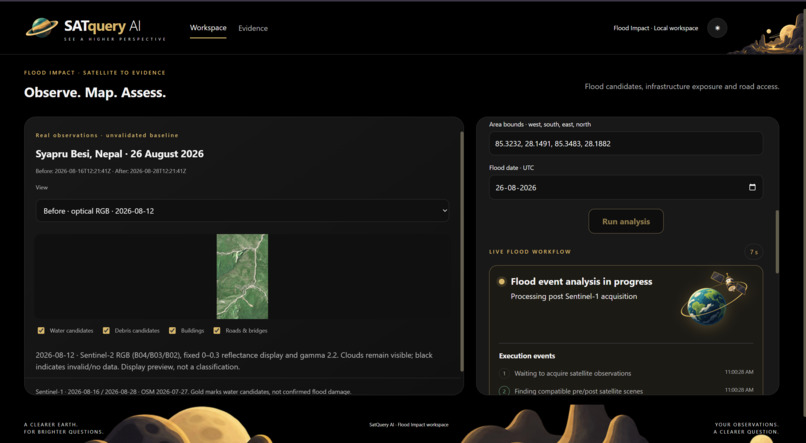The height and width of the screenshot is (443, 806).
Task: Click the left panel vertical scrollbar
Action: [x=462, y=251]
